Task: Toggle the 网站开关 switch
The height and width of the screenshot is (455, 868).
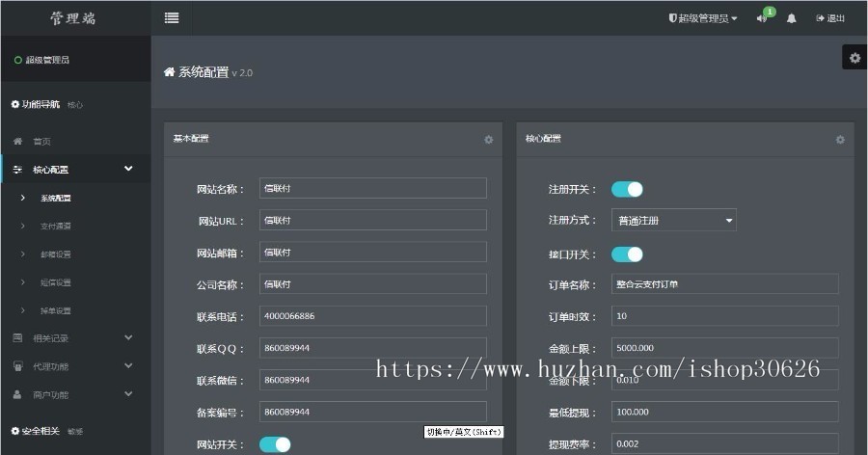Action: [x=275, y=444]
